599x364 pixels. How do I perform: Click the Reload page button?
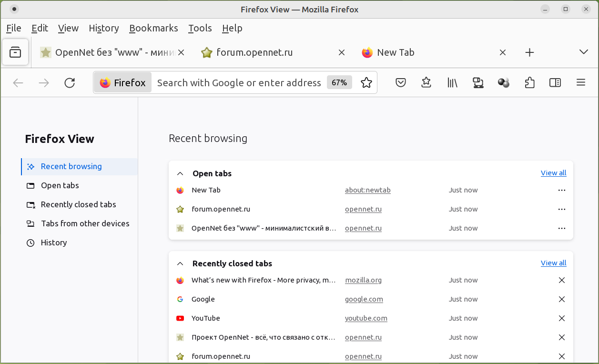point(70,83)
